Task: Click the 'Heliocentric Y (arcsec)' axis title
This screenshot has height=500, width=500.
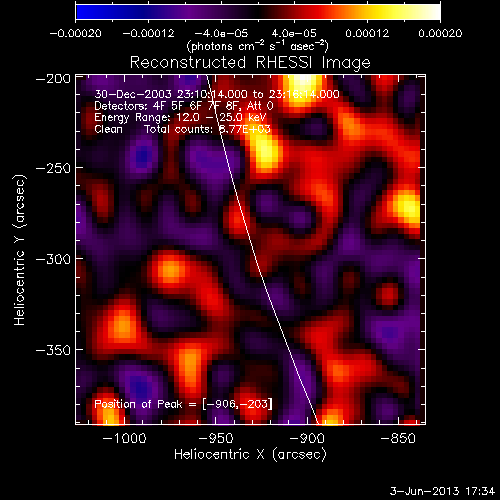Action: point(20,250)
